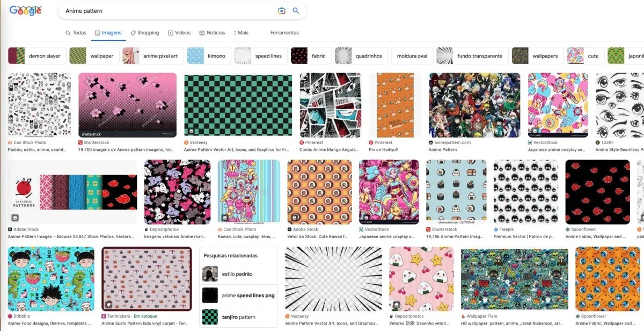Click the Google logo

(x=26, y=11)
